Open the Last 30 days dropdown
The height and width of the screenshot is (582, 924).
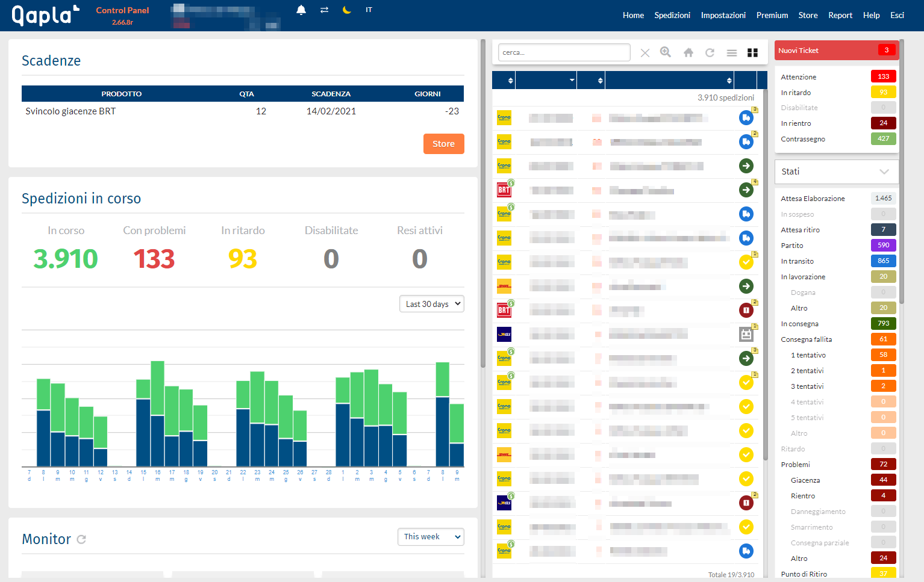coord(432,304)
